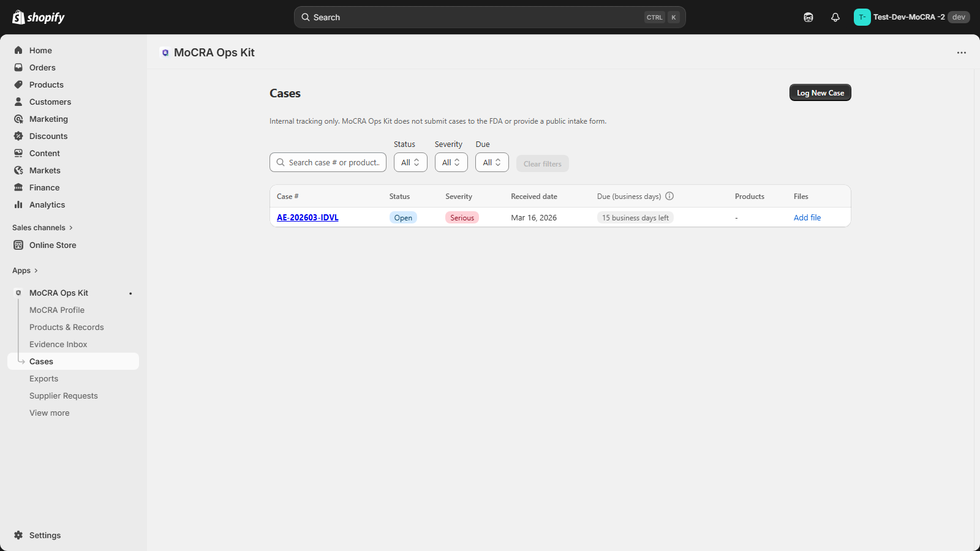Click the Open status badge
This screenshot has height=551, width=980.
click(403, 217)
